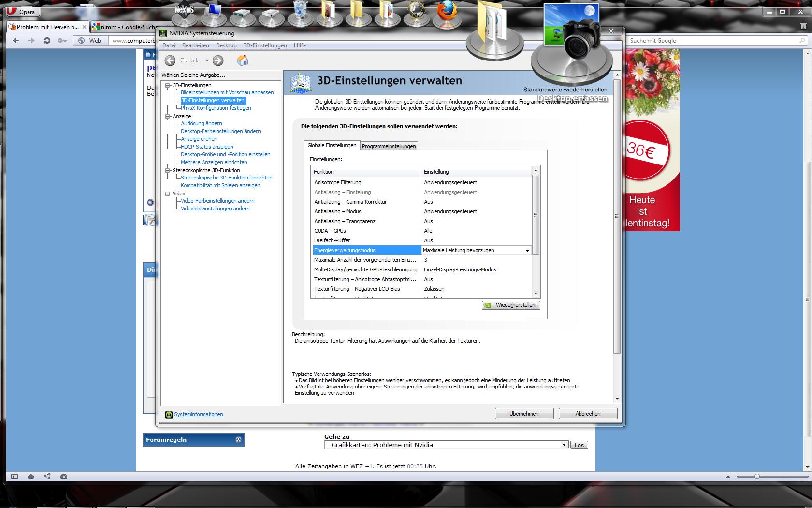Click the Opera Unite icon in status bar
This screenshot has width=812, height=508.
47,477
